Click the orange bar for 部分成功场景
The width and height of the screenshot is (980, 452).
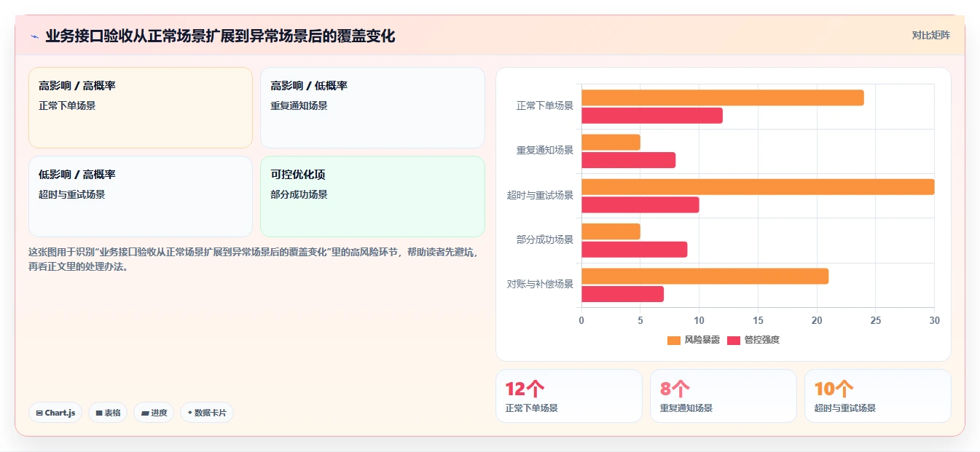(611, 231)
